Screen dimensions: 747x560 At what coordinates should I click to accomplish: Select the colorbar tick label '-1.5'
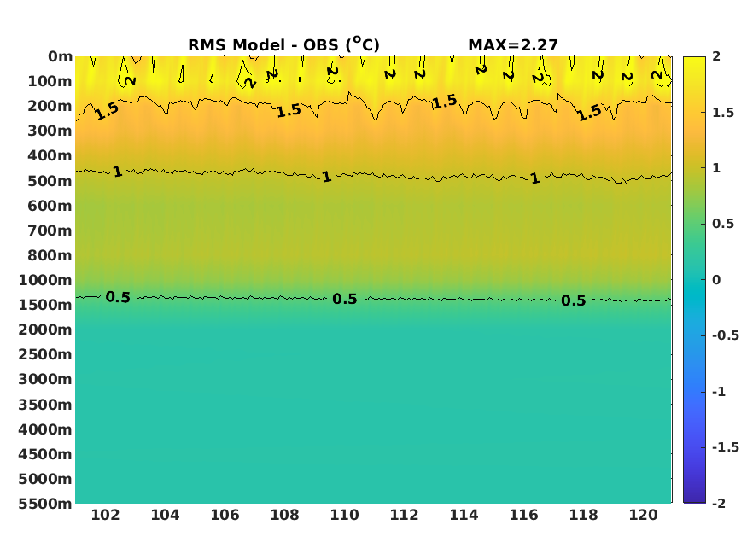726,447
